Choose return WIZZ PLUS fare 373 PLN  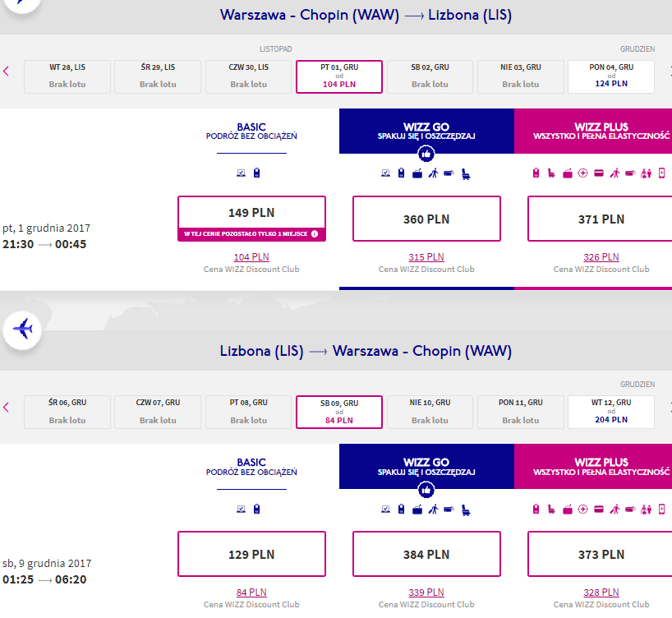[601, 554]
